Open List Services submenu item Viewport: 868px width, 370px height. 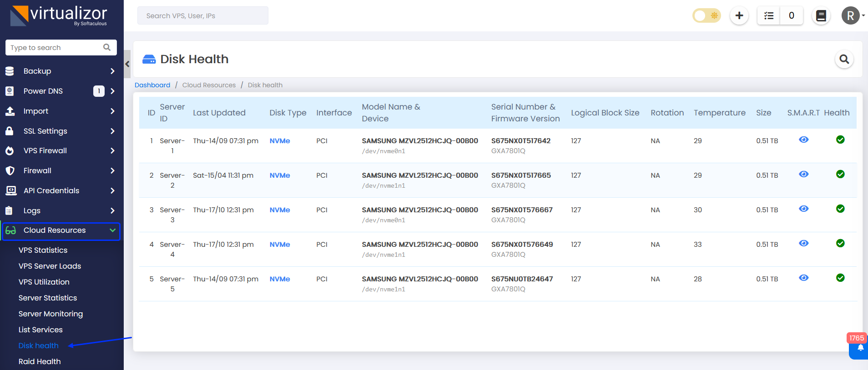(x=40, y=330)
